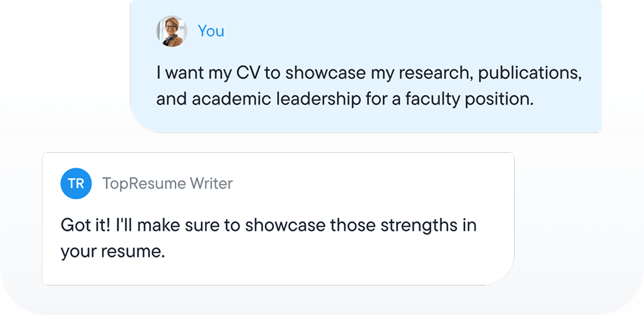Click the word "TopResume" in the sender label
644x315 pixels.
144,184
